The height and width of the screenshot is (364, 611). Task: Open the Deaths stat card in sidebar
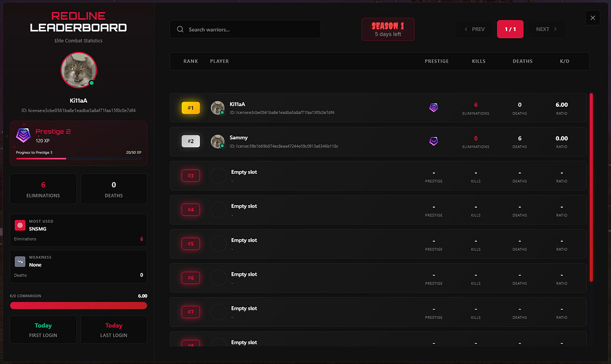click(114, 189)
